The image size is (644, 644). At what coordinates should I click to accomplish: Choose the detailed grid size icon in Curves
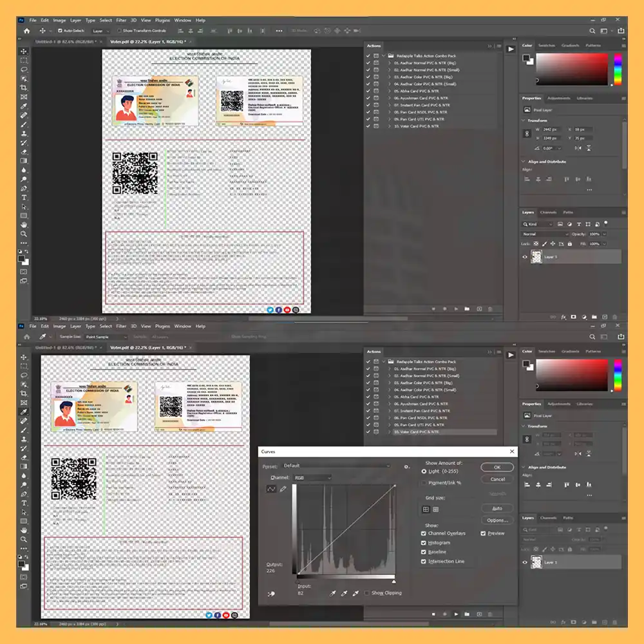(436, 509)
